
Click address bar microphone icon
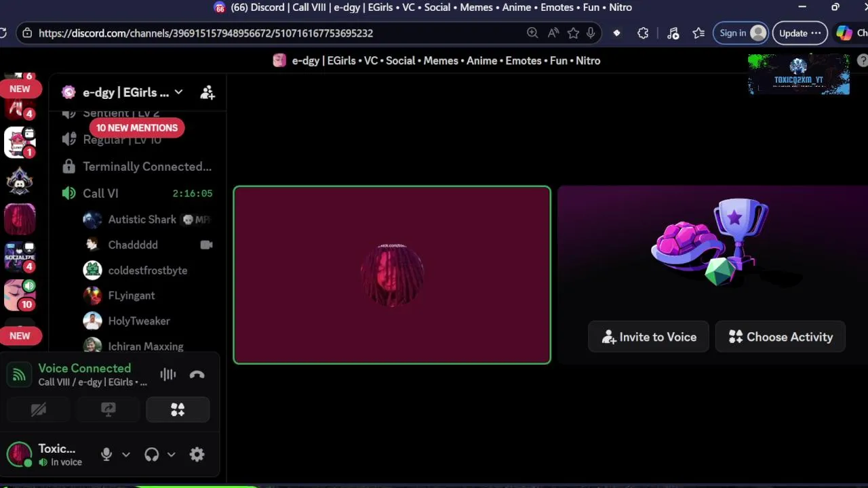click(x=591, y=33)
